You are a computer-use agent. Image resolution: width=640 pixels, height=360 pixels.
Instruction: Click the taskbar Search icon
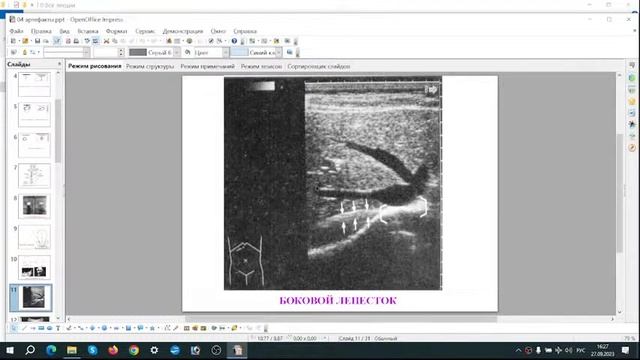click(x=30, y=350)
